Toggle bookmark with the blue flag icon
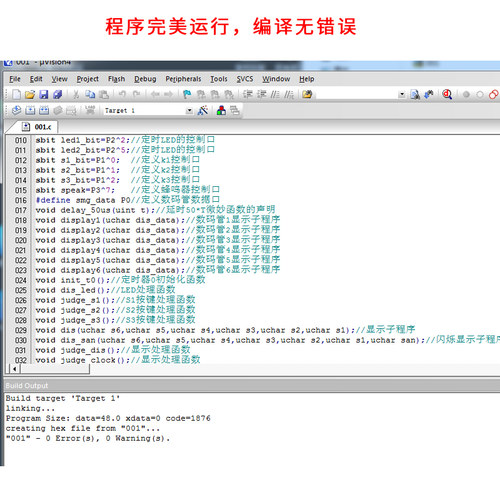The width and height of the screenshot is (500, 500). pyautogui.click(x=187, y=95)
